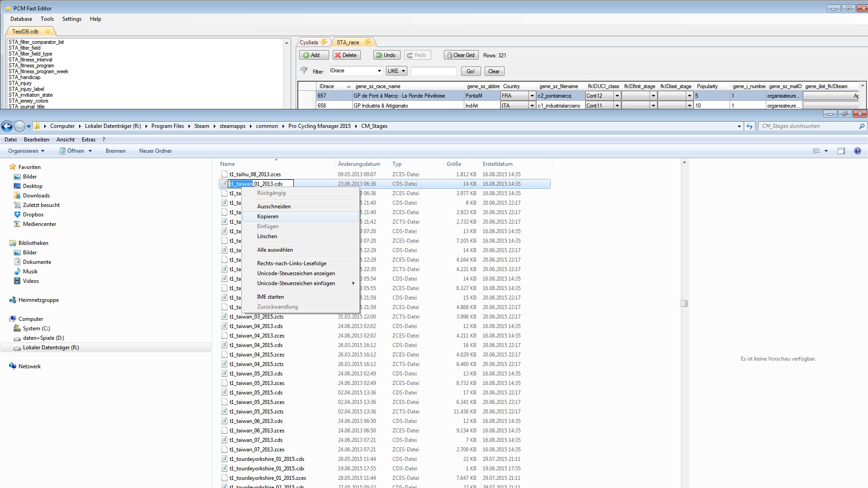Click the Explorer forward navigation arrow
Viewport: 868px width, 488px height.
pos(19,126)
